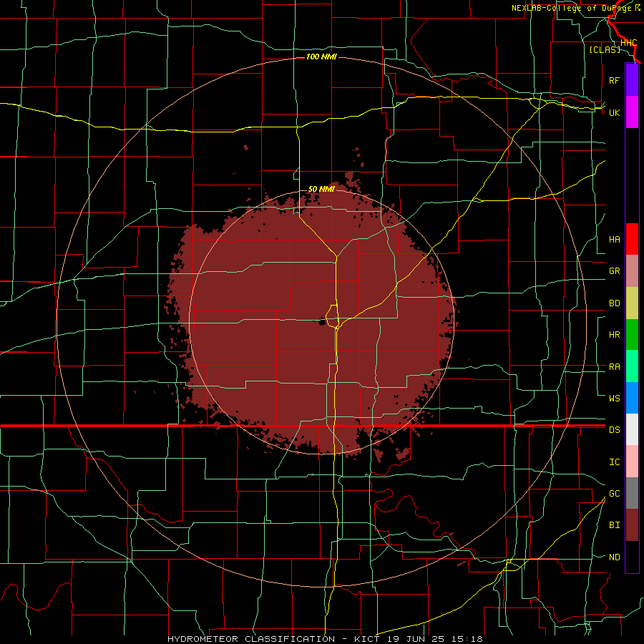Click the black radar site dot at the rings' center

(322, 322)
